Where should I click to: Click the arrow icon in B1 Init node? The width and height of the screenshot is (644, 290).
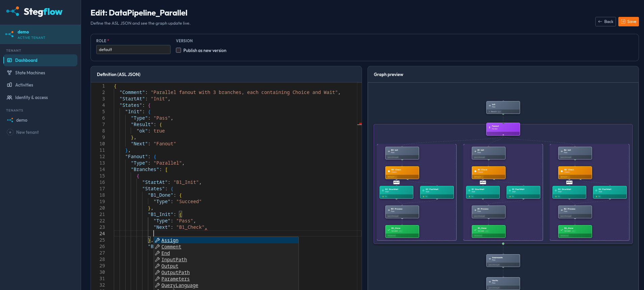click(x=475, y=151)
